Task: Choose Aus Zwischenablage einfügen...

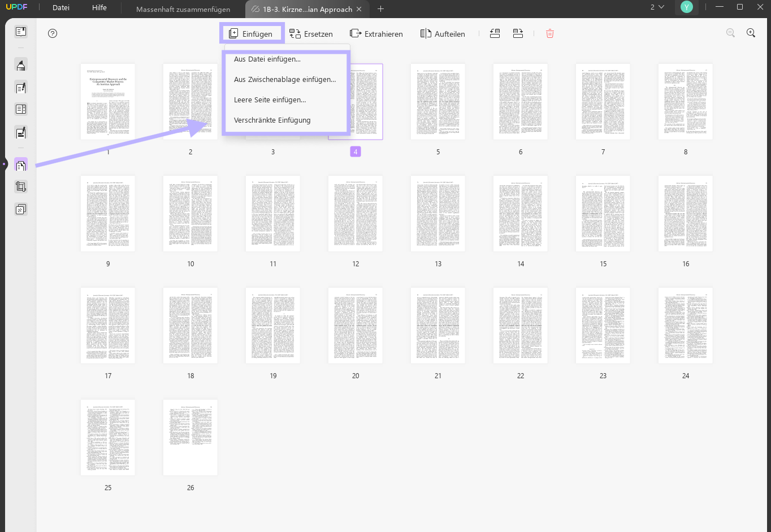Action: [x=285, y=79]
